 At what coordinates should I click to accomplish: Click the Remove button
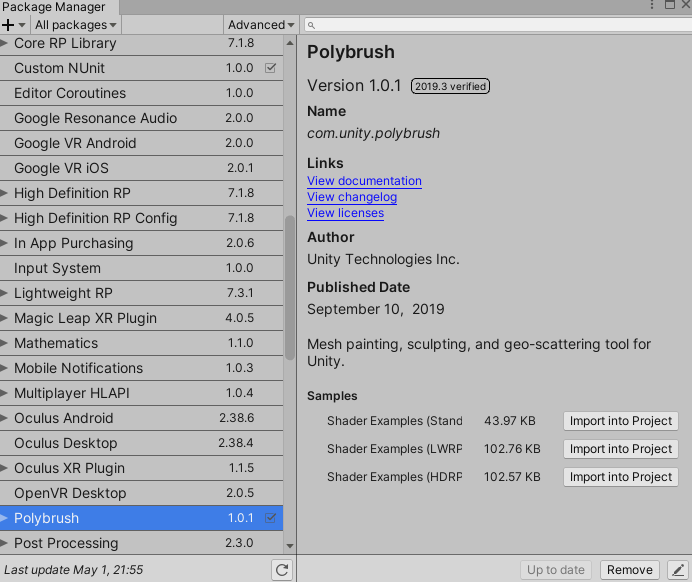[630, 570]
